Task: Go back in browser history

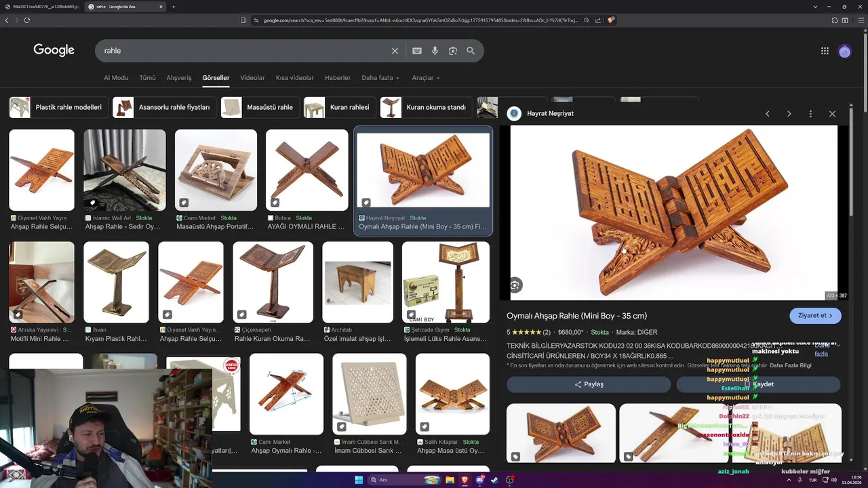Action: pos(7,20)
